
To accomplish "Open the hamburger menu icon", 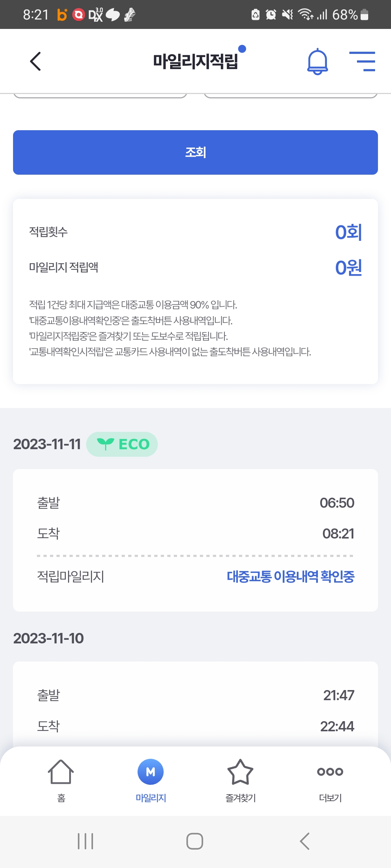I will click(362, 61).
